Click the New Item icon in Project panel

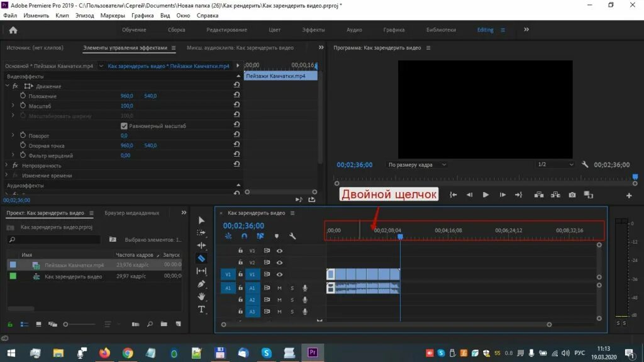click(178, 324)
